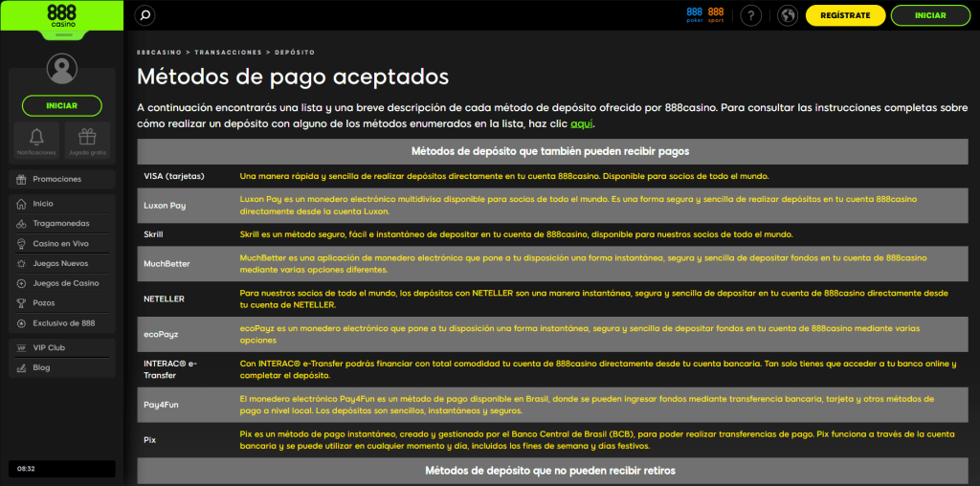Open Blog menu item
Image resolution: width=980 pixels, height=486 pixels.
tap(62, 368)
